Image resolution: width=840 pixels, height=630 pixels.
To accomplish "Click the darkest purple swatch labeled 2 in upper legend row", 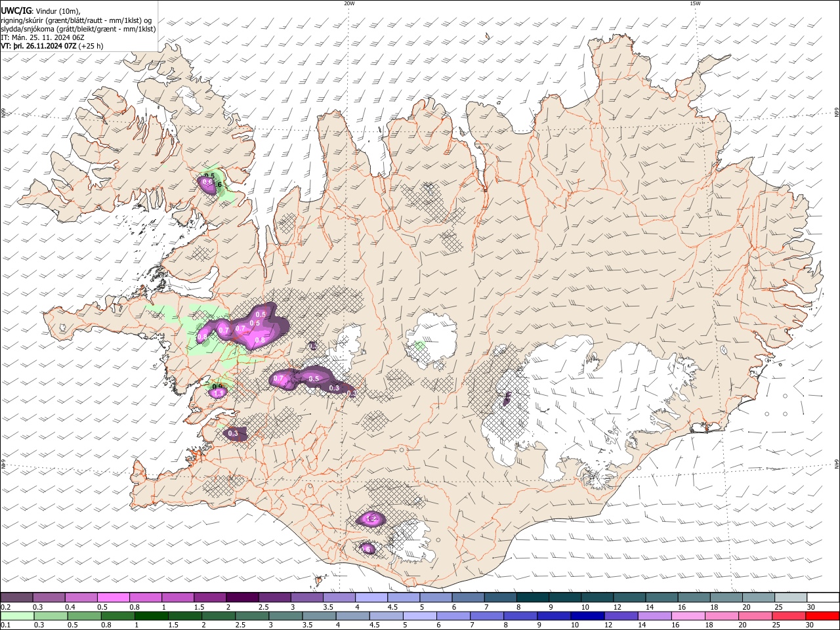I will click(x=241, y=597).
